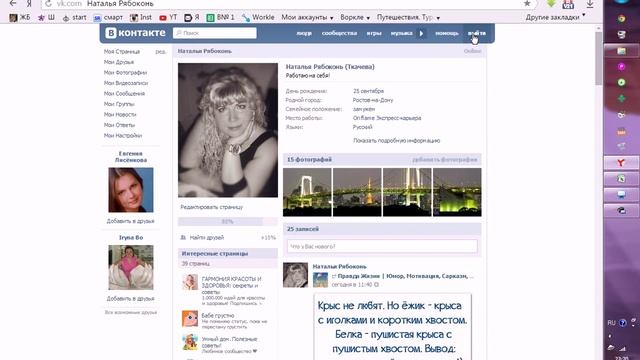Open the Ш bookmark with star icon

pos(46,18)
